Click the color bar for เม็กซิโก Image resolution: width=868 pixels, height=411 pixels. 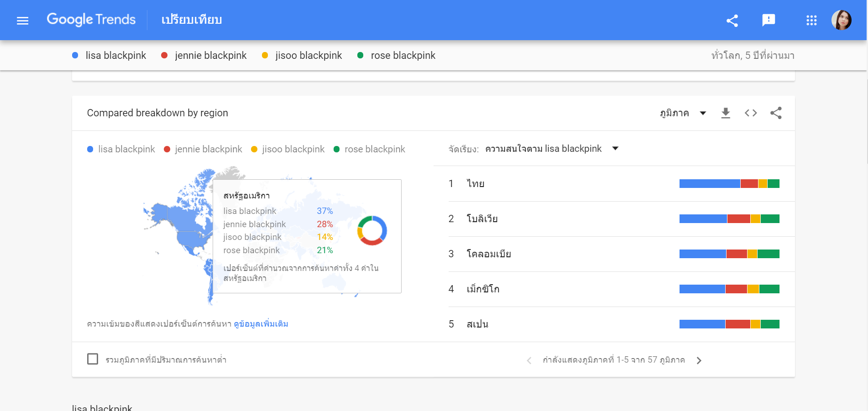click(729, 289)
